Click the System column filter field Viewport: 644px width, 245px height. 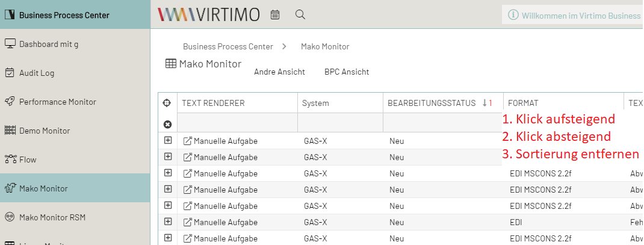pyautogui.click(x=340, y=123)
